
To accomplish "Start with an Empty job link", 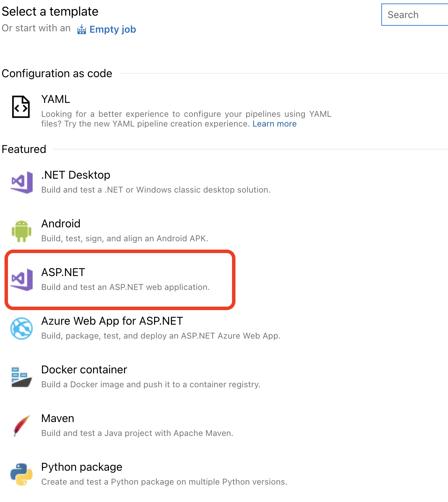I will (x=113, y=30).
